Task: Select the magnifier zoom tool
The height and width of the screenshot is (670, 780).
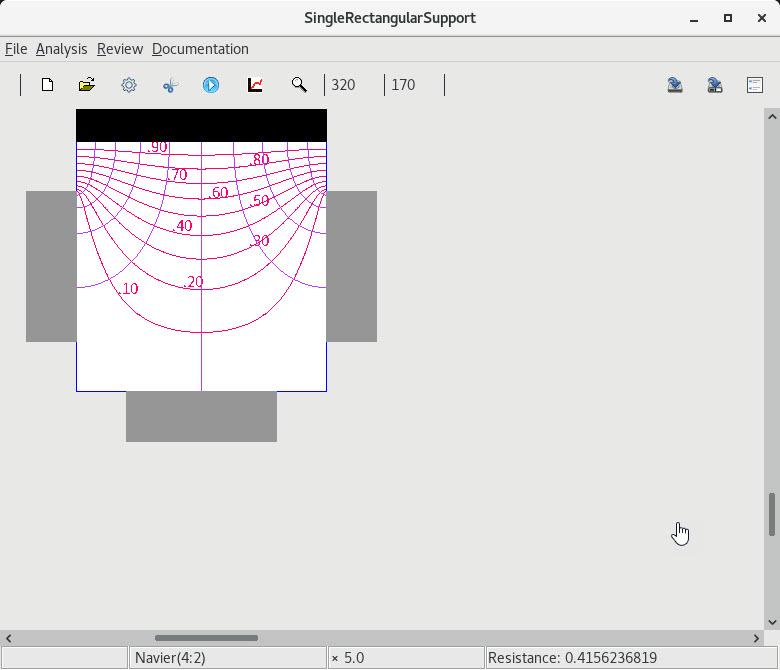Action: [299, 85]
